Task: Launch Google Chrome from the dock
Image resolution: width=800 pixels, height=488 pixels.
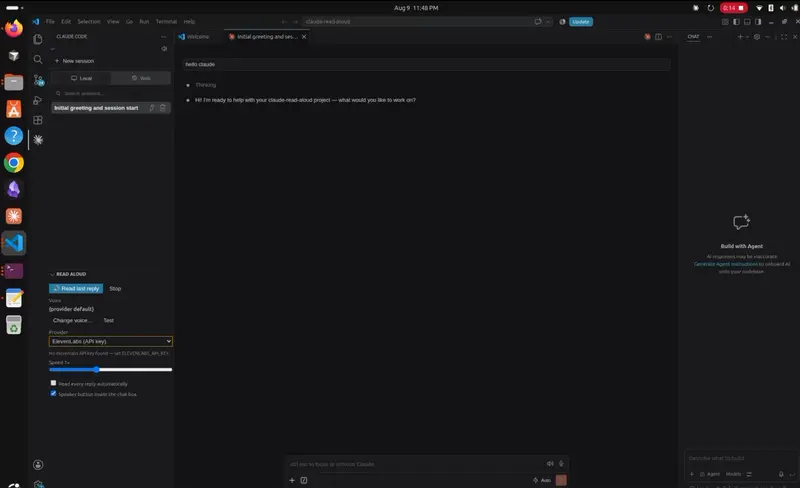Action: (14, 163)
